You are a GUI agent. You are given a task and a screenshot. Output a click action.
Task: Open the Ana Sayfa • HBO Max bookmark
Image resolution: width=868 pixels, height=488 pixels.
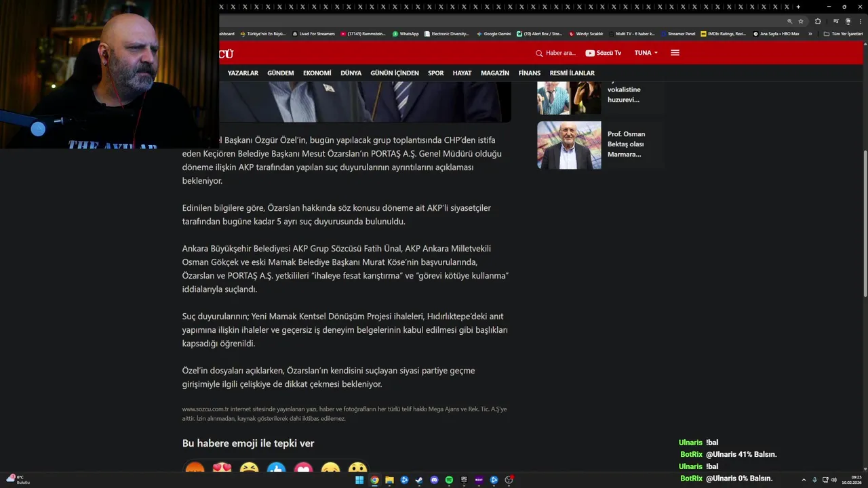click(x=776, y=34)
